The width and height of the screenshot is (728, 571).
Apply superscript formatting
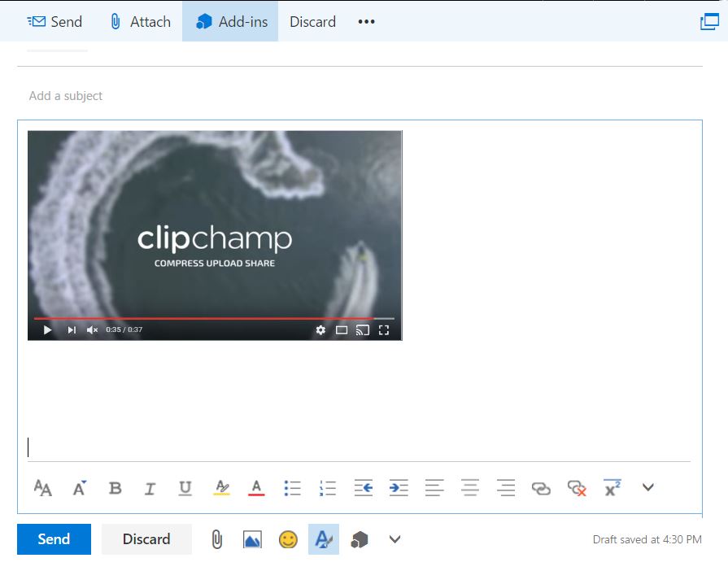612,488
